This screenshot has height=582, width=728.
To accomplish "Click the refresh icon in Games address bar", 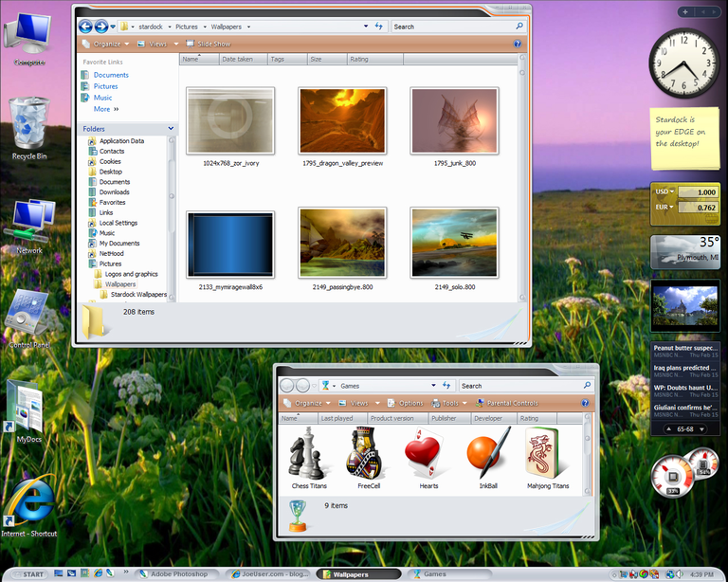I will pos(446,385).
